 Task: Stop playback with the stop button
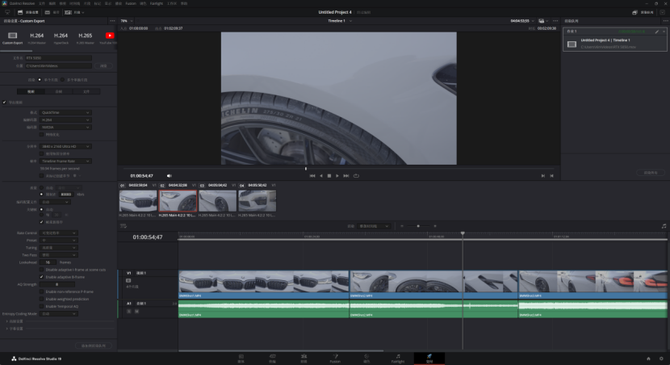click(329, 176)
